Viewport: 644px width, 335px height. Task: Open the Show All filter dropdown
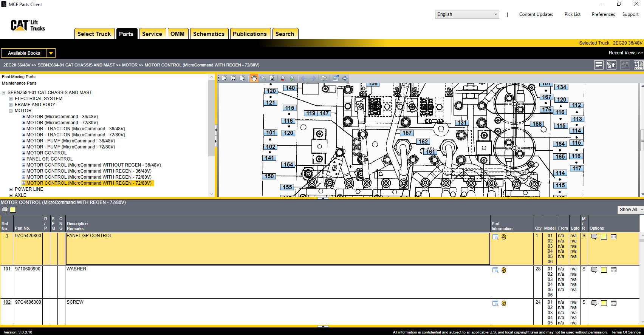630,210
